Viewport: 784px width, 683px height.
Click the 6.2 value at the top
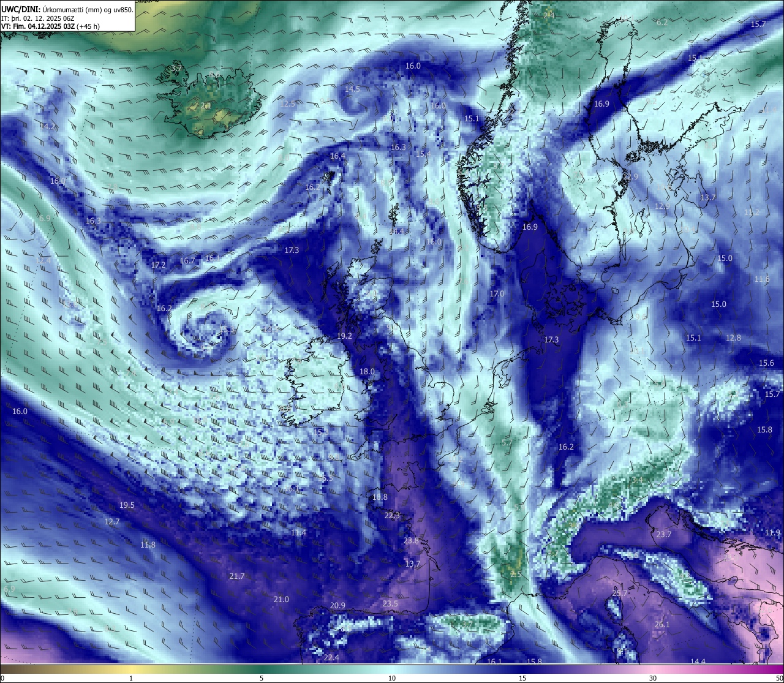tap(662, 23)
